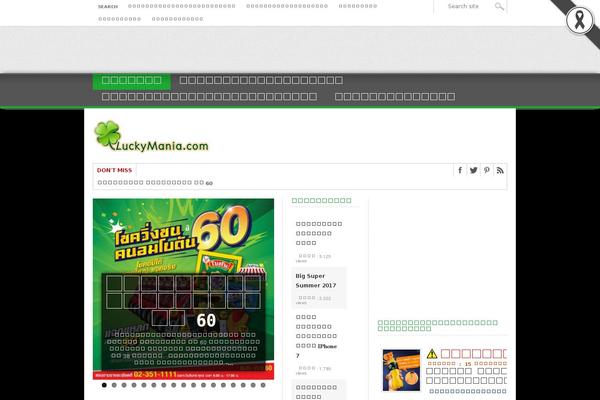Screen dimensions: 600x400
Task: Click the SEARCH label in top menu
Action: [x=108, y=7]
